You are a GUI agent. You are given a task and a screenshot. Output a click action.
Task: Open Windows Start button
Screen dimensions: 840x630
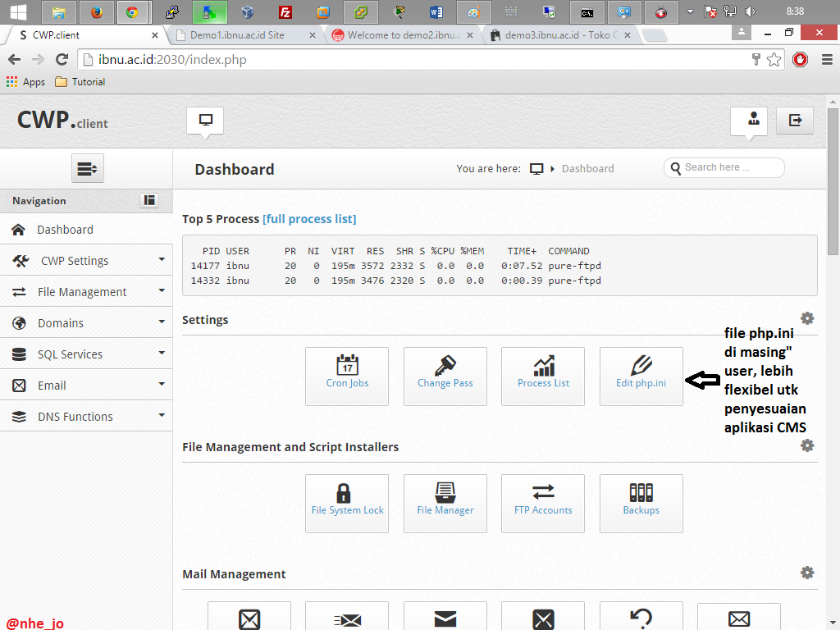pos(18,11)
